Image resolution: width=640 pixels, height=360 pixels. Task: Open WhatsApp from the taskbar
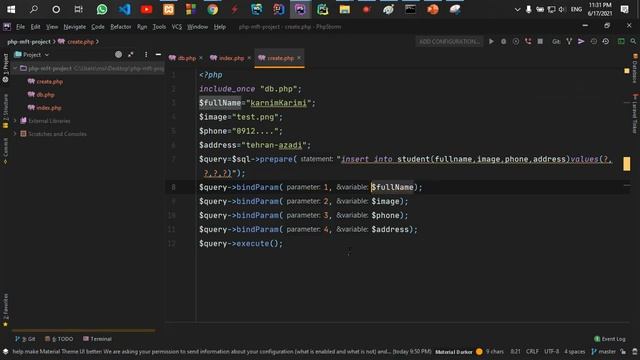102,9
